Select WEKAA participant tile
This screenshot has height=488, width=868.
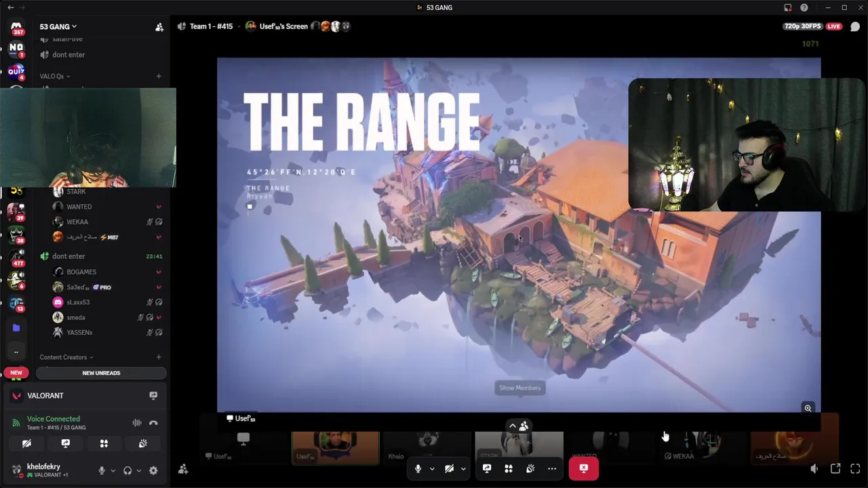click(703, 447)
